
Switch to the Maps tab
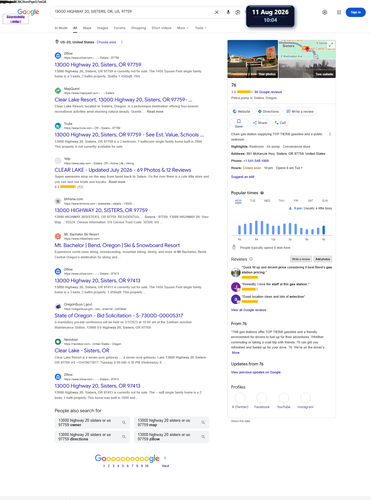[x=87, y=28]
